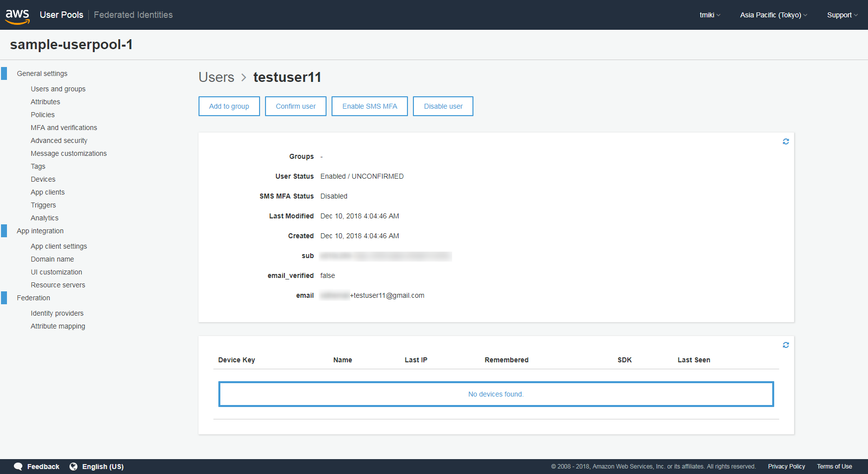This screenshot has height=474, width=868.
Task: Switch to Federated Identities
Action: [x=133, y=14]
